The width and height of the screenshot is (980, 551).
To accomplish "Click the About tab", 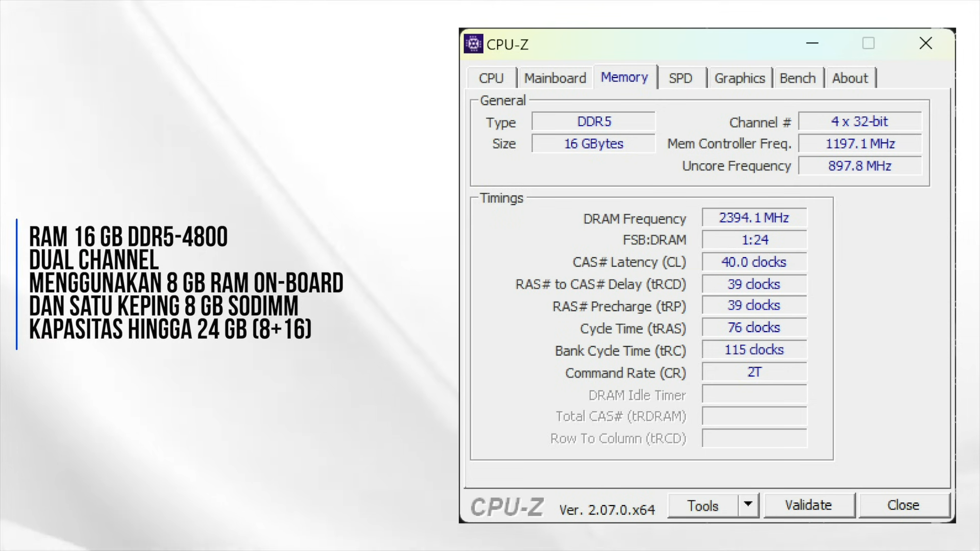I will pyautogui.click(x=849, y=78).
